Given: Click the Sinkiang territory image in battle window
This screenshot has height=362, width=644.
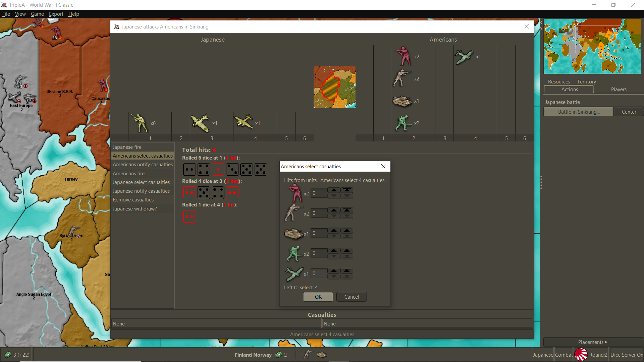Looking at the screenshot, I should pyautogui.click(x=334, y=87).
